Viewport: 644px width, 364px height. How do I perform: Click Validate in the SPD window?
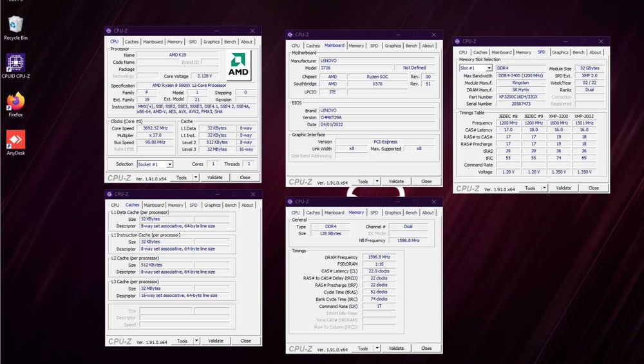[x=563, y=188]
